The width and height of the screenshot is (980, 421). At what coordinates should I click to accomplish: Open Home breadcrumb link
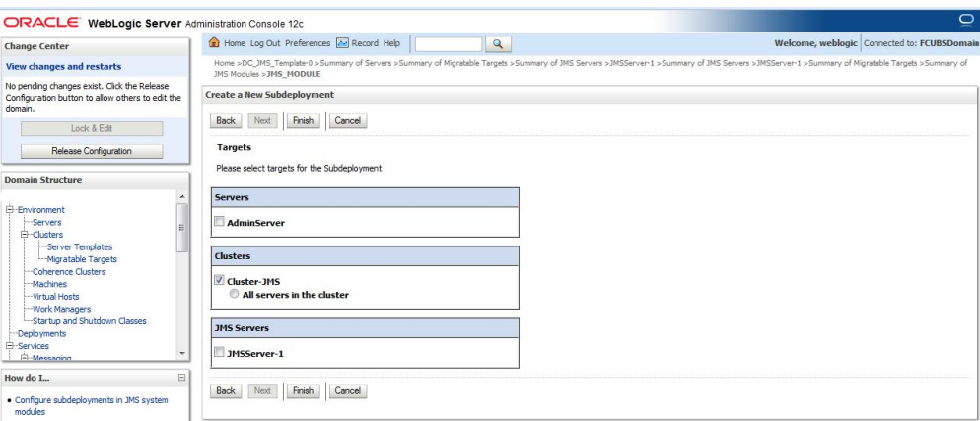tap(224, 63)
